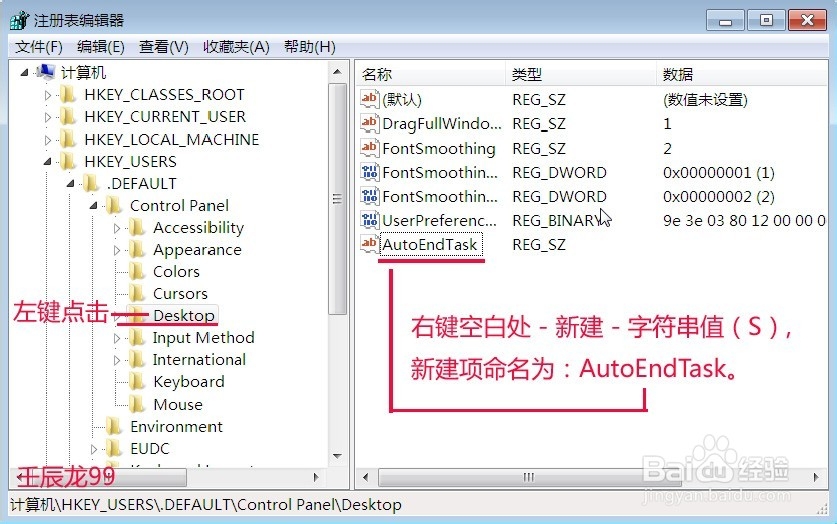The image size is (837, 524).
Task: Click the Input Method folder icon
Action: (137, 337)
